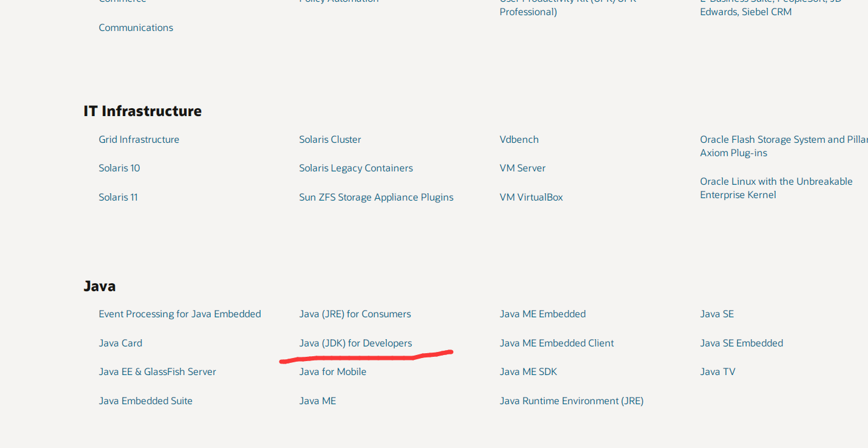The height and width of the screenshot is (448, 868).
Task: Open the Grid Infrastructure link
Action: coord(138,139)
